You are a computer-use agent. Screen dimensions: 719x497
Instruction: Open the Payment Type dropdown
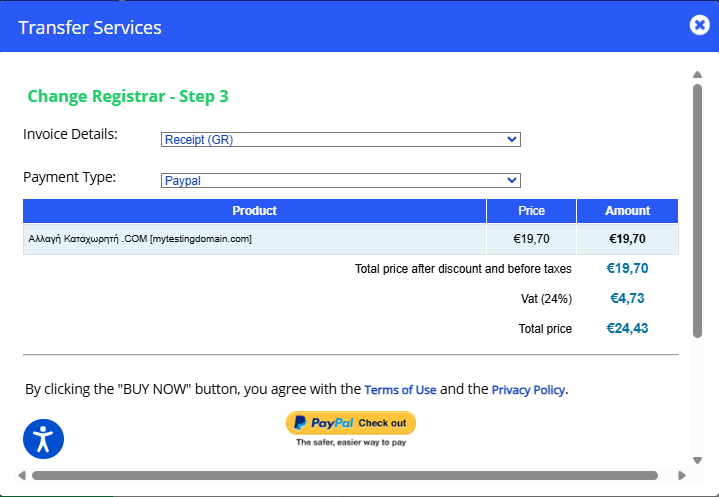coord(340,181)
